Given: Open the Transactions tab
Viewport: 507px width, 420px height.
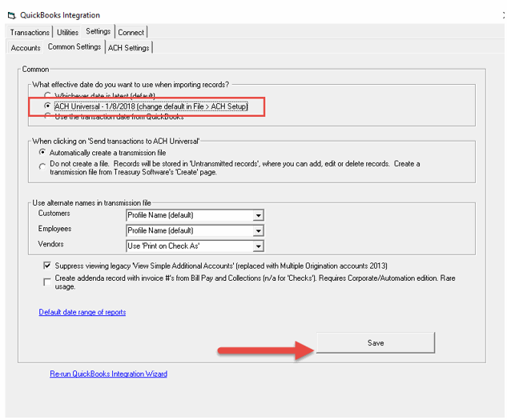Looking at the screenshot, I should 30,32.
